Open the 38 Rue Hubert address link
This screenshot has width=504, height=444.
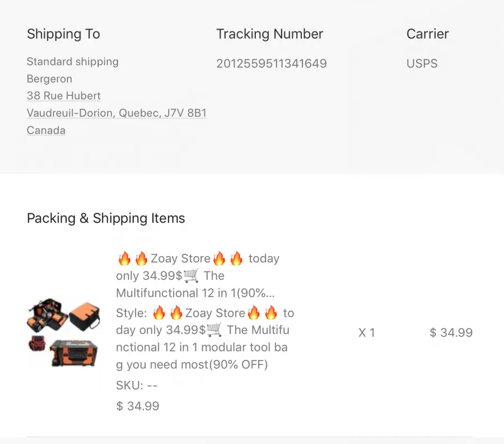(64, 96)
